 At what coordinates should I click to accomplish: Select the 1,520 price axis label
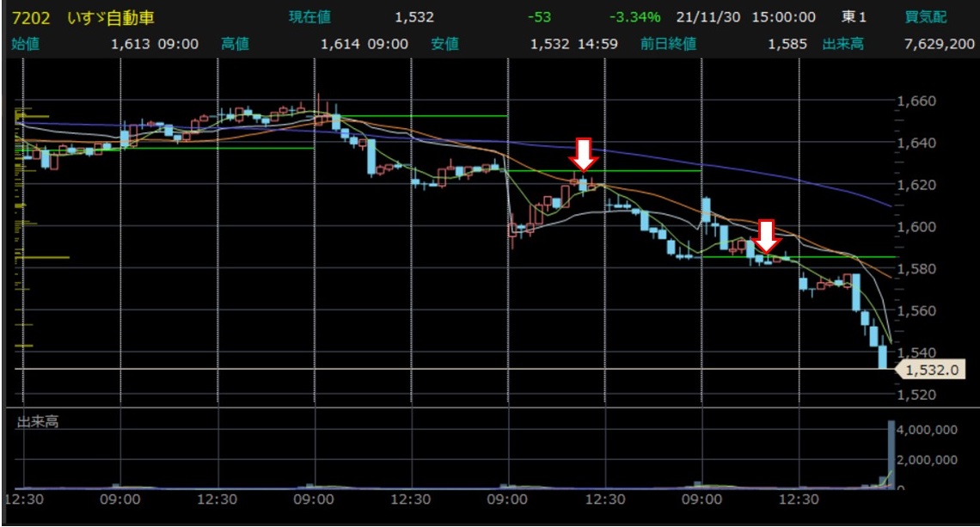(x=916, y=395)
